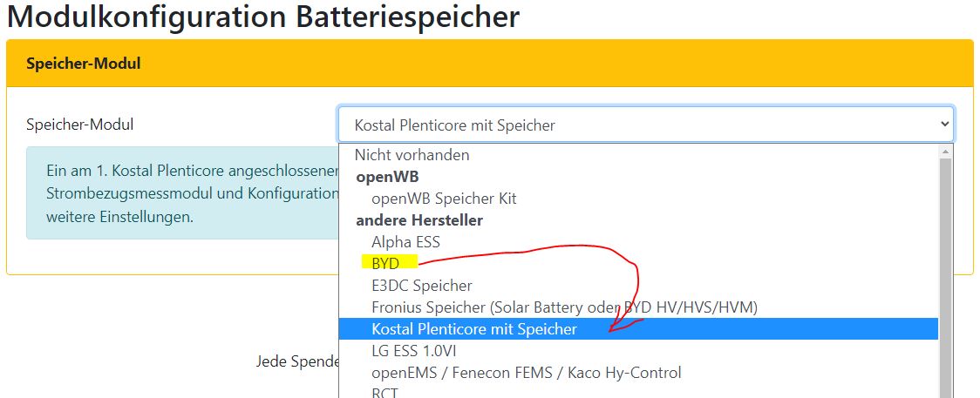
Task: Choose the LG ESS 1.0VI option
Action: click(413, 351)
